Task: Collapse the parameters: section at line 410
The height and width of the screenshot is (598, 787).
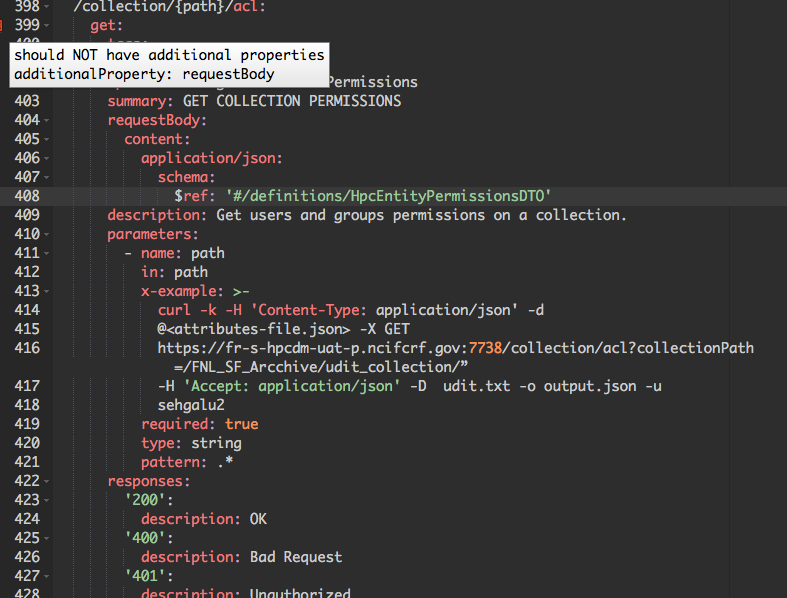Action: [47, 234]
